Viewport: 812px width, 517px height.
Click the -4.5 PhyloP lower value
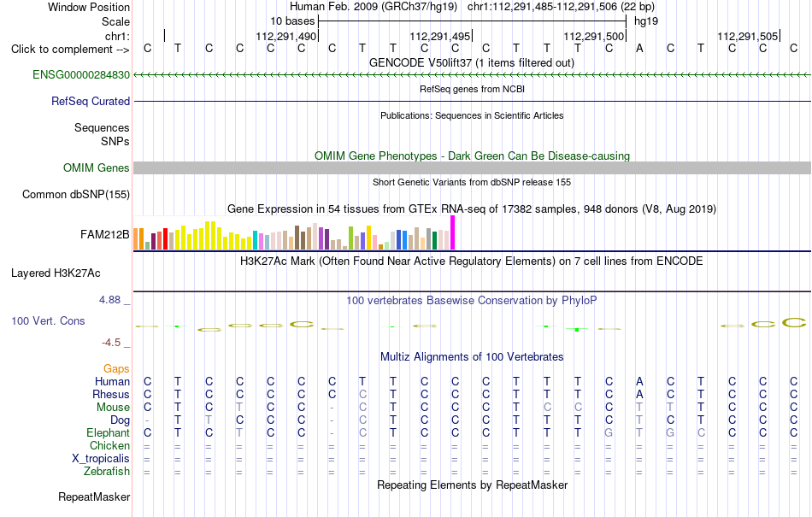pyautogui.click(x=111, y=343)
